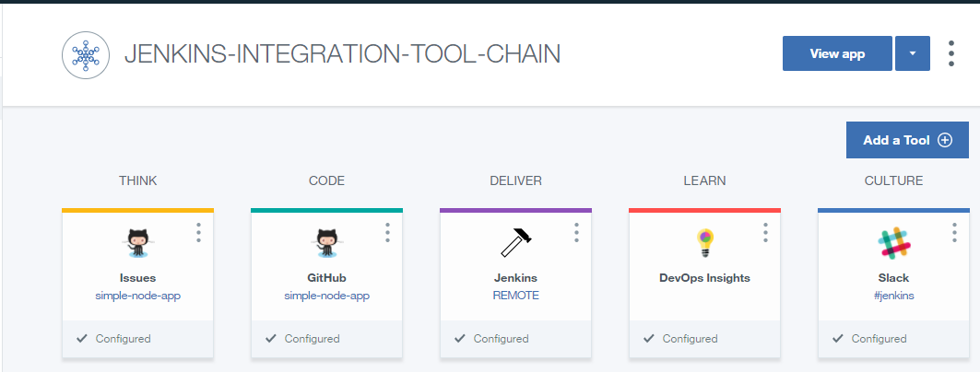Click the Slack card title
Screen dimensions: 980x372
tap(893, 278)
